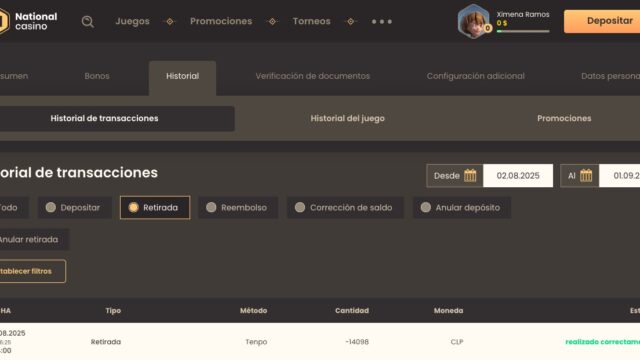This screenshot has width=640, height=360.
Task: Switch to the Bonos tab
Action: (97, 76)
